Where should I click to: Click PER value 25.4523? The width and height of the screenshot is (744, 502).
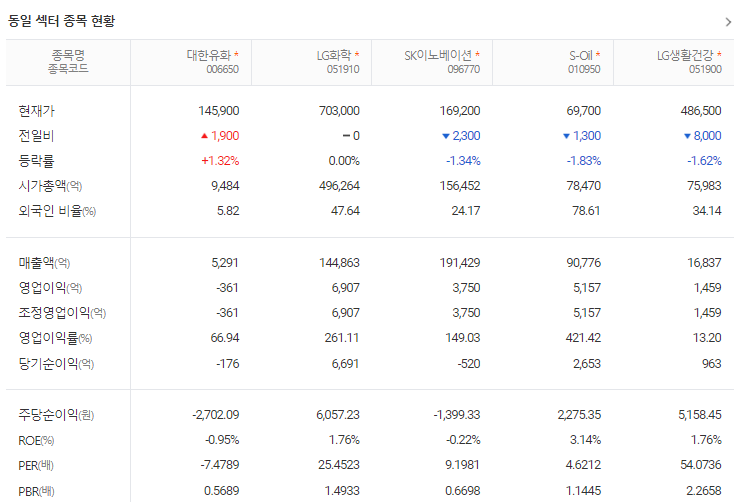point(339,465)
